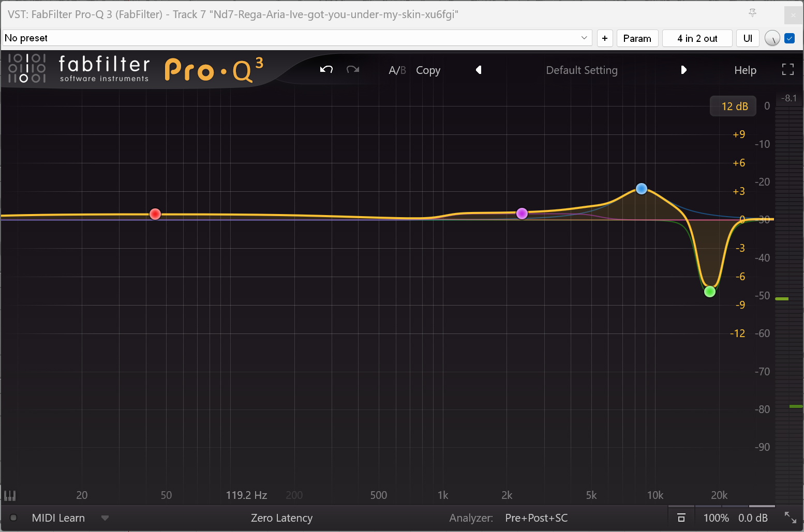The image size is (804, 532).
Task: Click the 0.0 dB output gain value
Action: (753, 518)
